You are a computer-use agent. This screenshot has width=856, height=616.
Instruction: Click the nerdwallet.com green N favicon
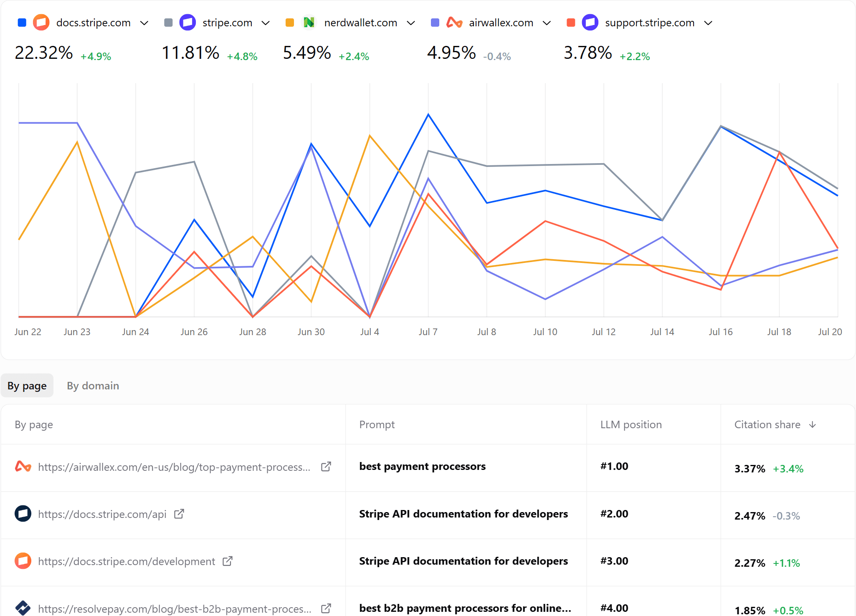[x=309, y=23]
